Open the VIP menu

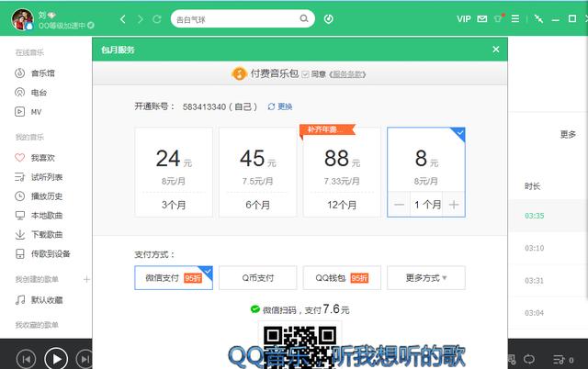click(463, 18)
